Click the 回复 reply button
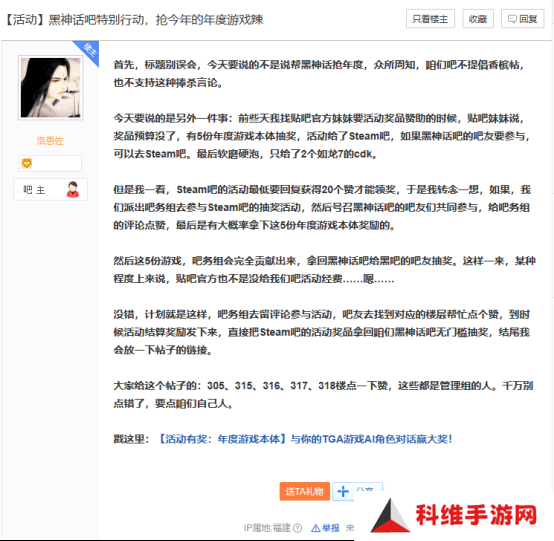The width and height of the screenshot is (554, 541). tap(523, 19)
